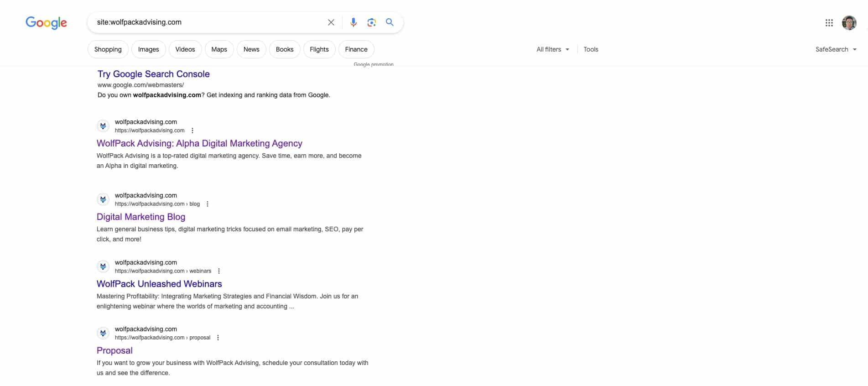This screenshot has width=868, height=386.
Task: Select the Shopping filter tab
Action: click(108, 49)
